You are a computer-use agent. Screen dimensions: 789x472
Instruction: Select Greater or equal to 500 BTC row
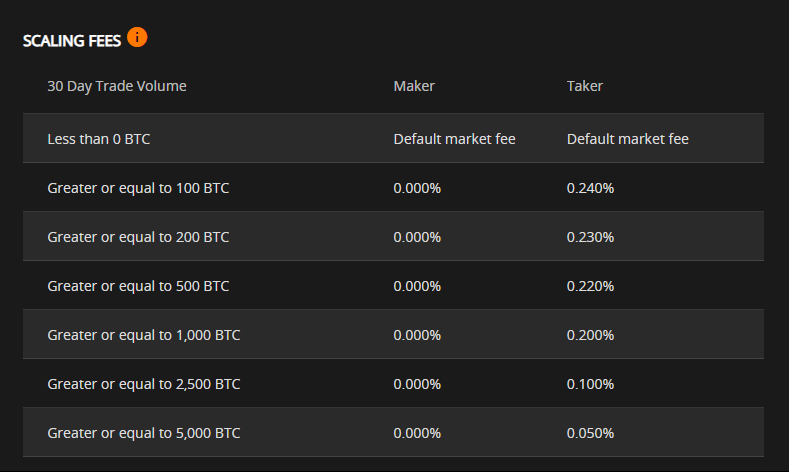click(393, 285)
